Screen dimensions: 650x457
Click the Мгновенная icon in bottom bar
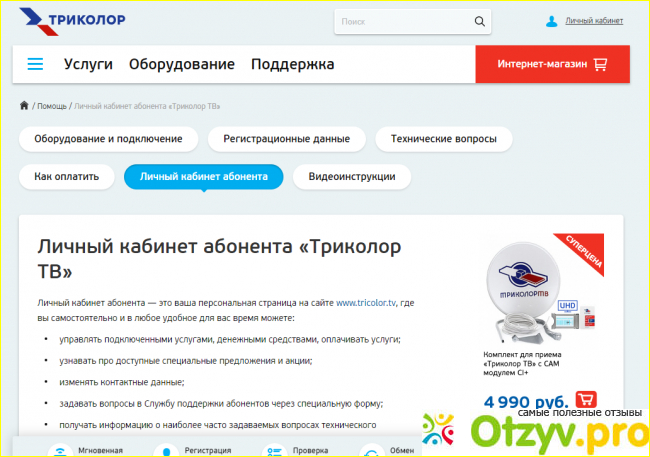58,450
